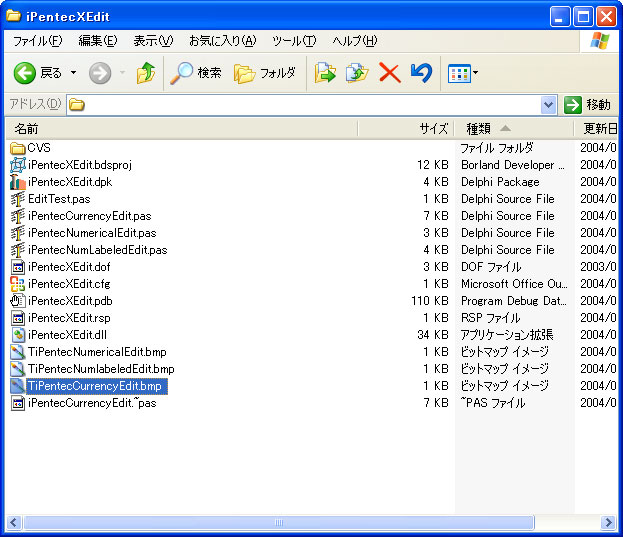Click the "Delphi Package" type cell
623x537 pixels.
[x=500, y=182]
